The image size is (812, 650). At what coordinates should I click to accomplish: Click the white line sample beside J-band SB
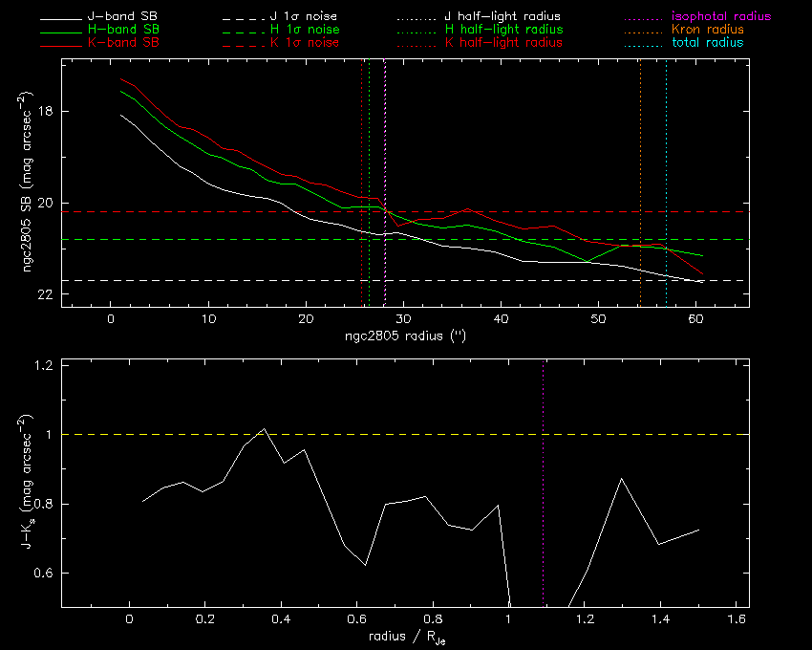[x=60, y=17]
